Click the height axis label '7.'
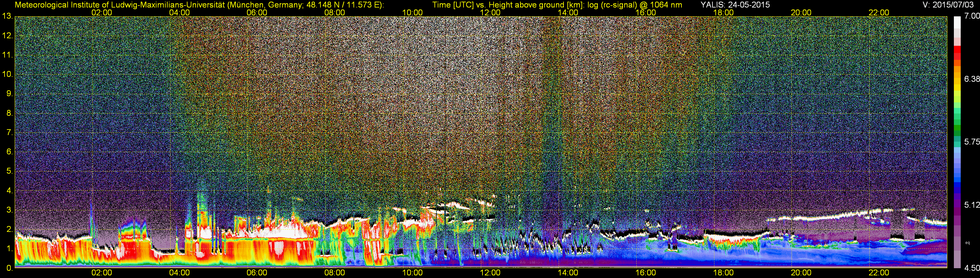 (x=9, y=132)
